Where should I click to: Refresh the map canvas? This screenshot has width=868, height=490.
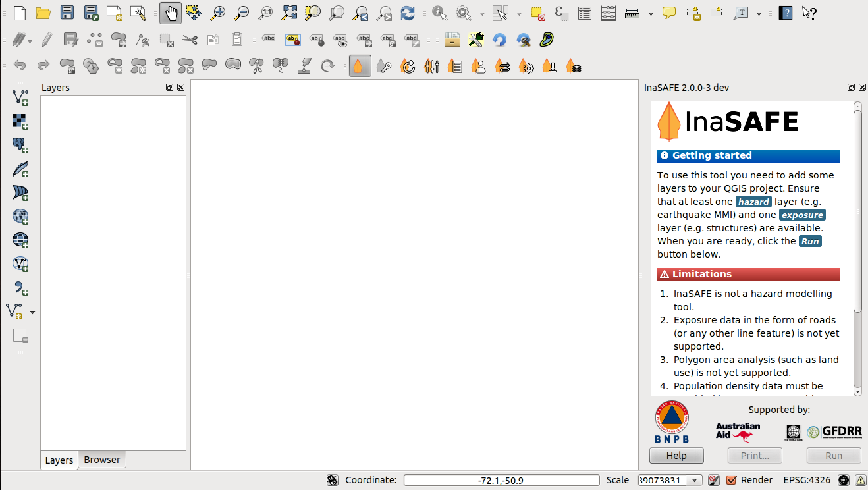pyautogui.click(x=408, y=13)
